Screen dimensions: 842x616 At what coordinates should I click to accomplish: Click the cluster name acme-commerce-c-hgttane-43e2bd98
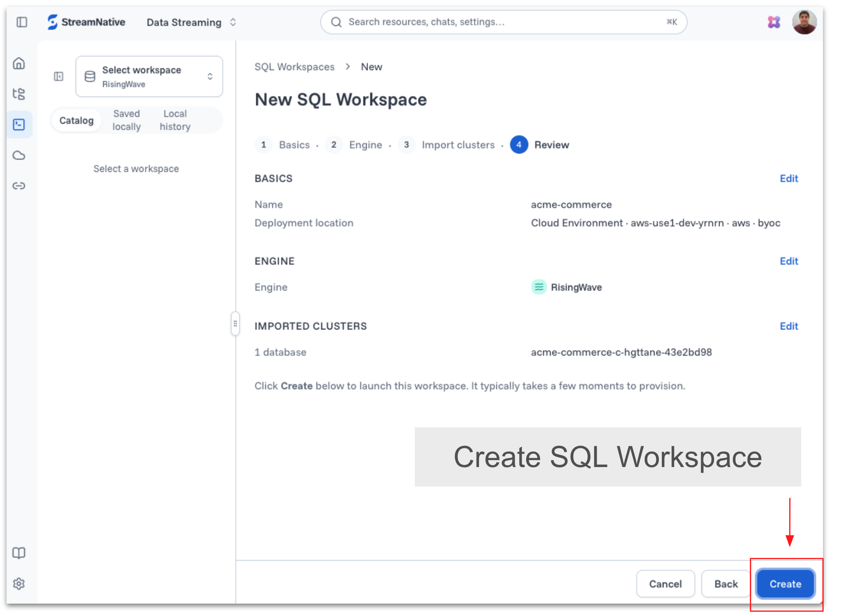(621, 352)
